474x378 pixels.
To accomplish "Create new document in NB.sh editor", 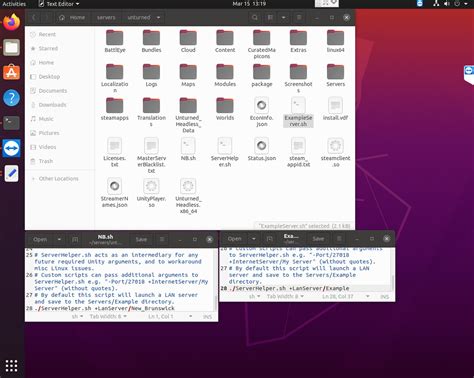I will pos(75,239).
